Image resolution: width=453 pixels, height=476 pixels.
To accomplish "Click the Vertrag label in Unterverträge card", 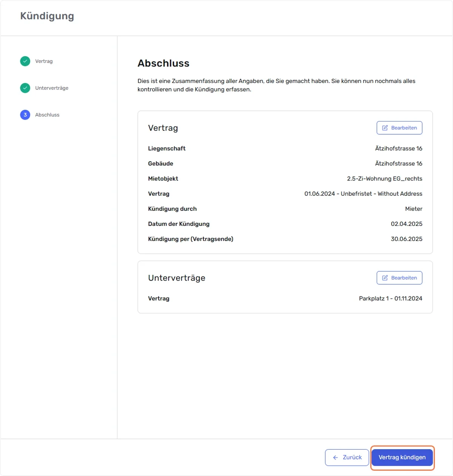I will 159,299.
